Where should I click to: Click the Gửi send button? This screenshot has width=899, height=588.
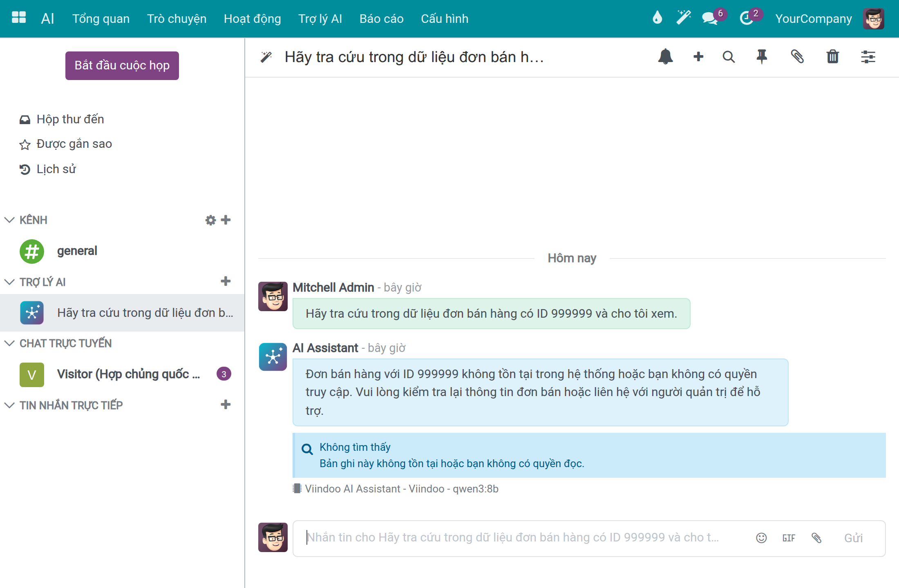(x=853, y=538)
